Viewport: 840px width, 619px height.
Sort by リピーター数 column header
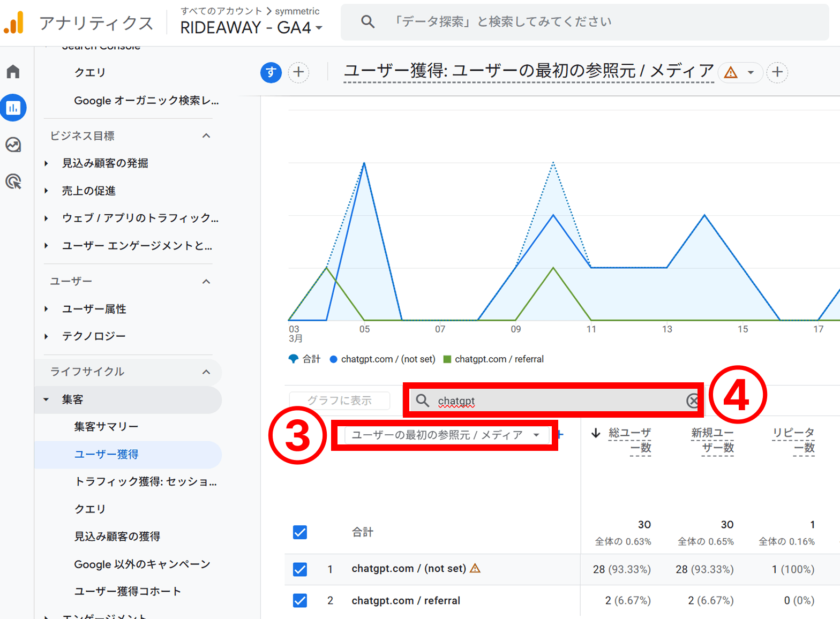tap(793, 440)
